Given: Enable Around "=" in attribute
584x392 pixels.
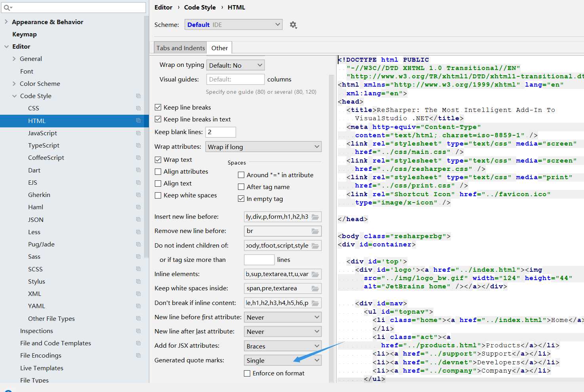Looking at the screenshot, I should 241,175.
